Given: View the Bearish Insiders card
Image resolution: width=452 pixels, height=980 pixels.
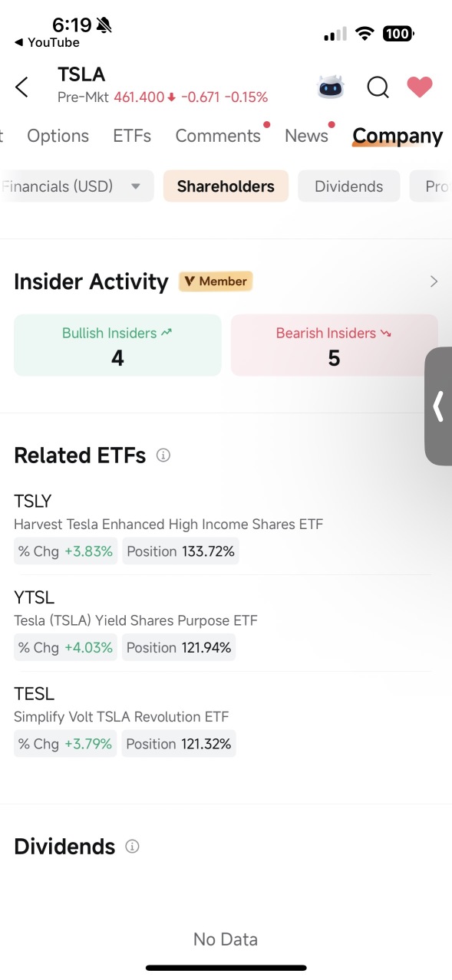Looking at the screenshot, I should point(334,345).
